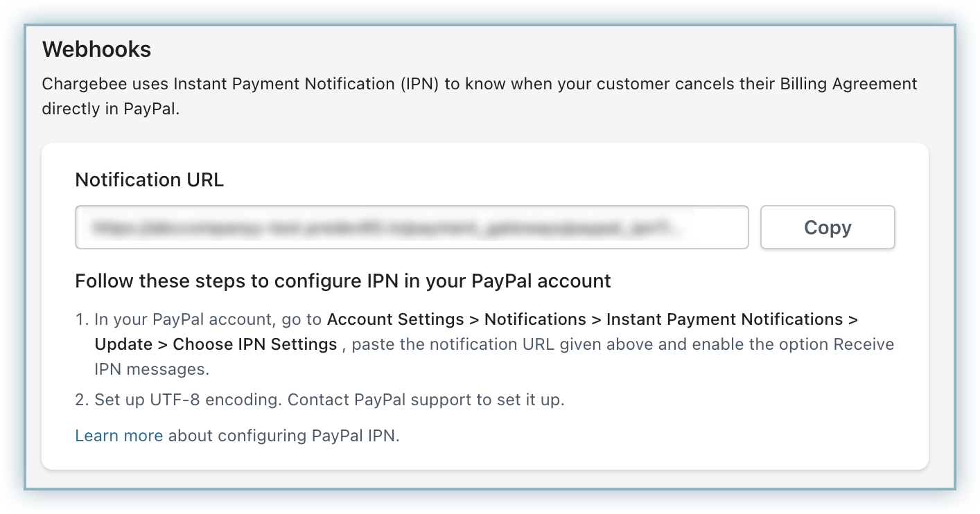Click the bold 'Update' text
The image size is (980, 514).
[x=123, y=344]
